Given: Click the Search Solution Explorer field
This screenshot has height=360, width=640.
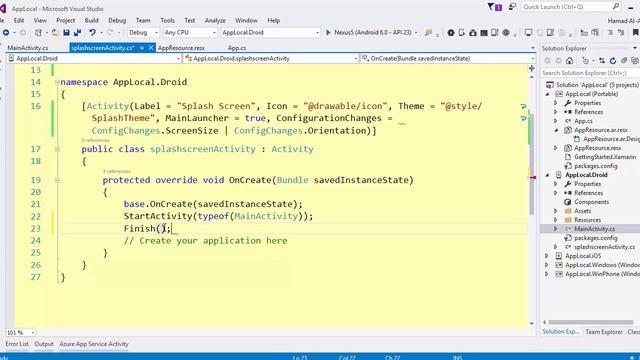Looking at the screenshot, I should tap(590, 73).
